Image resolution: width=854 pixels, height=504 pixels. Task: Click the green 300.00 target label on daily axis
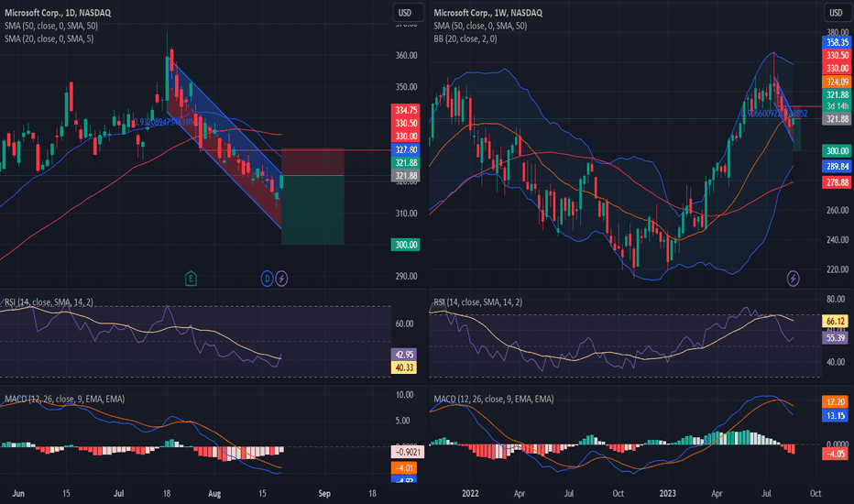(x=406, y=245)
